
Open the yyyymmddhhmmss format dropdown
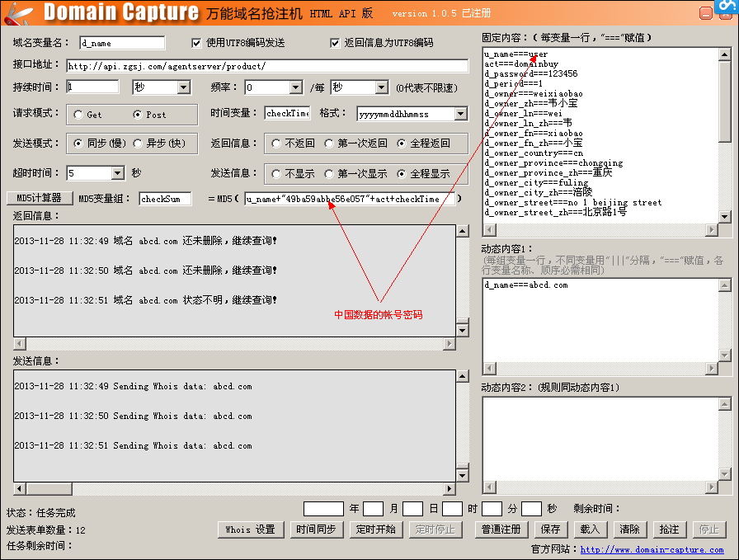pos(459,114)
